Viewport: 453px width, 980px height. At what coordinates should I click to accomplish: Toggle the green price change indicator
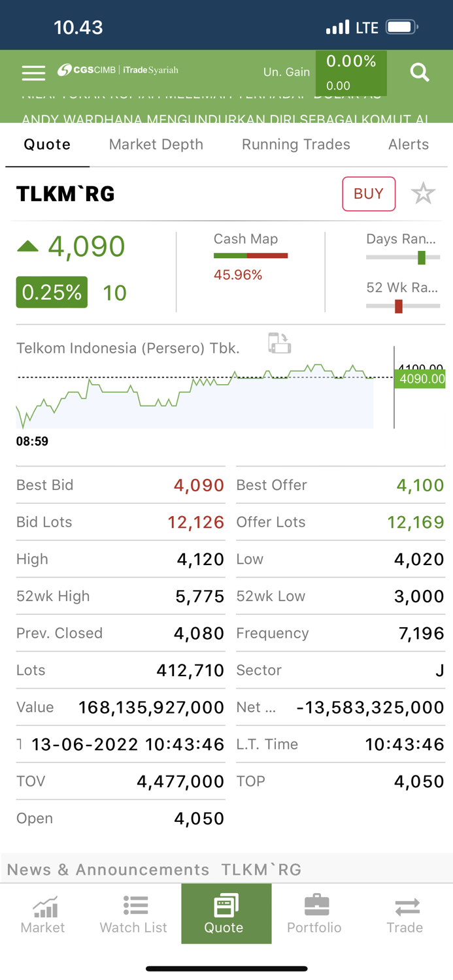coord(52,292)
